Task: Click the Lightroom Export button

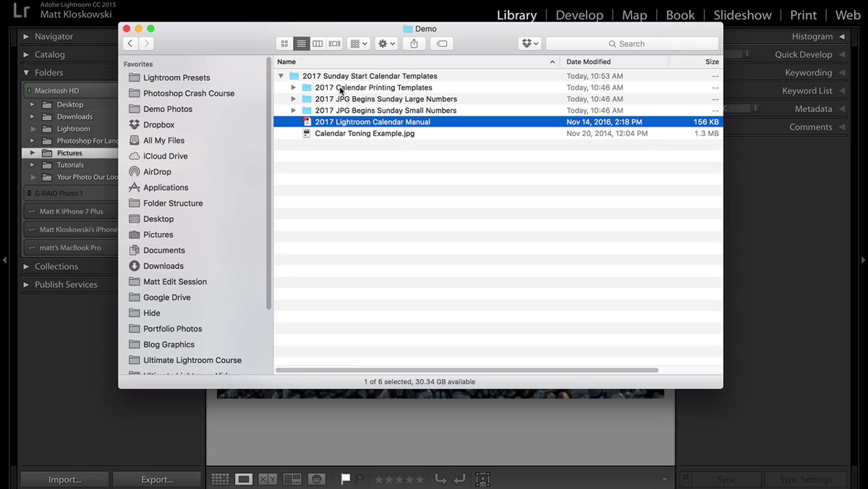Action: coord(157,479)
